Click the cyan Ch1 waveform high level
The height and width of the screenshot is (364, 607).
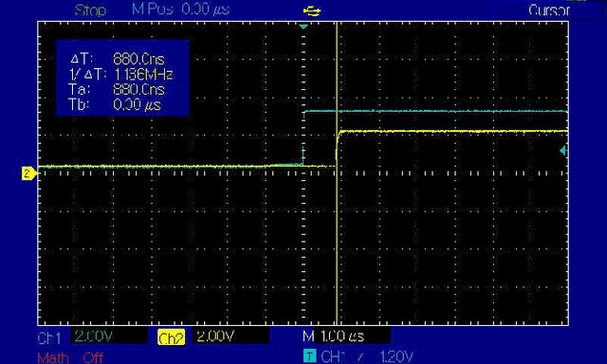pos(435,111)
